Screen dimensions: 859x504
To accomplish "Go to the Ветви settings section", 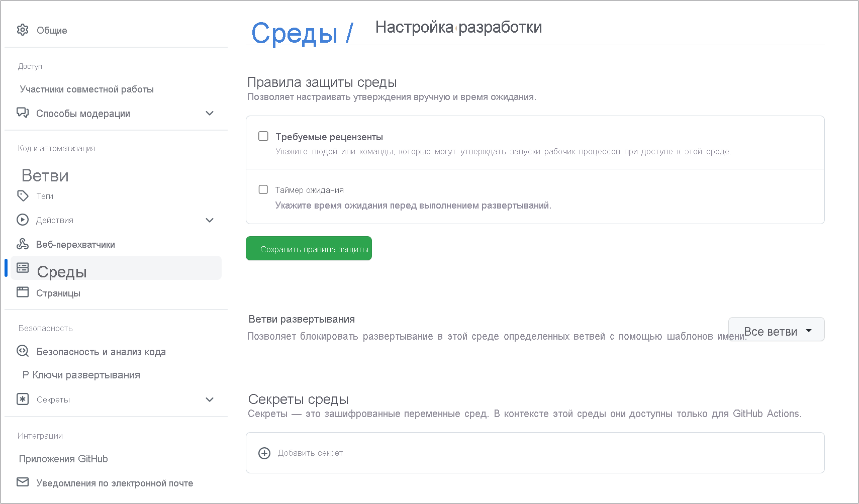I will point(45,175).
